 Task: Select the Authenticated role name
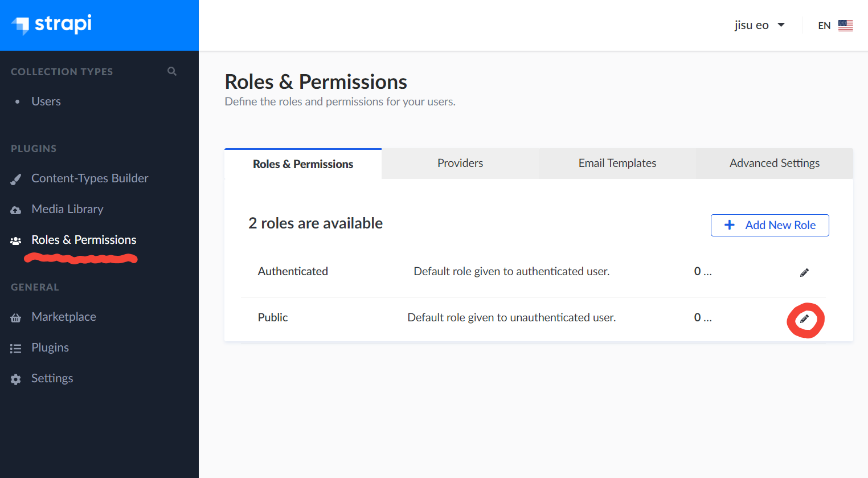click(x=293, y=271)
